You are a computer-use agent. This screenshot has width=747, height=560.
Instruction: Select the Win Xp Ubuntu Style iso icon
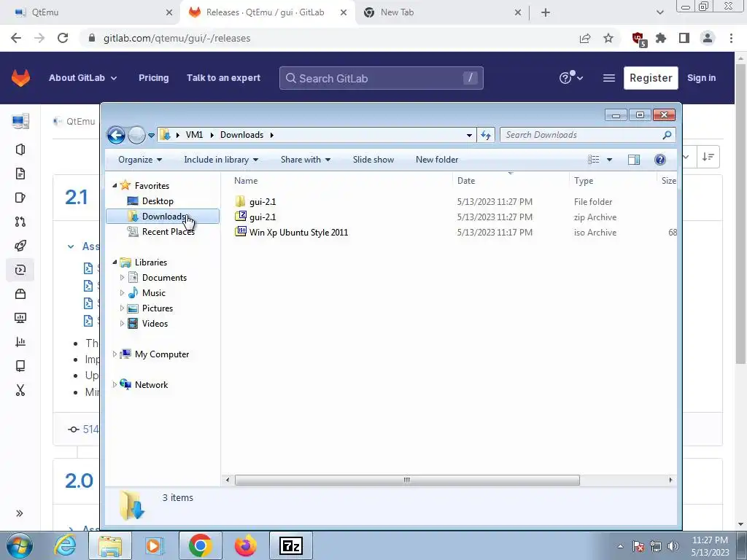click(241, 232)
